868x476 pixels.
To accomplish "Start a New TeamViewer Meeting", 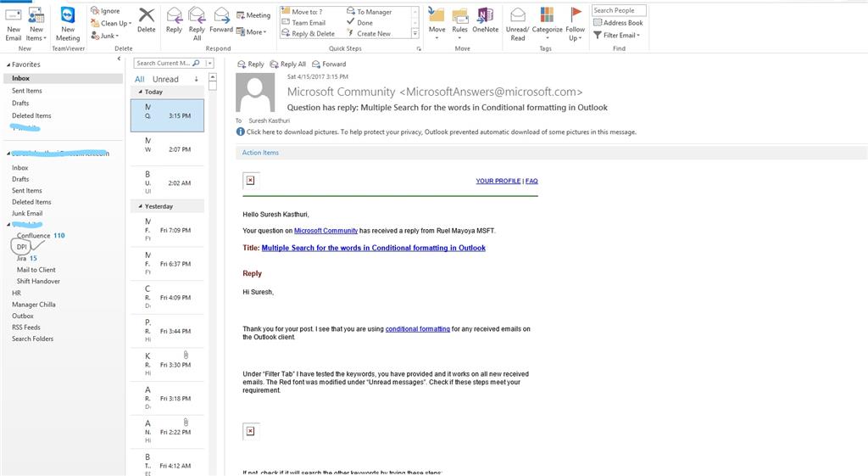I will pyautogui.click(x=68, y=25).
